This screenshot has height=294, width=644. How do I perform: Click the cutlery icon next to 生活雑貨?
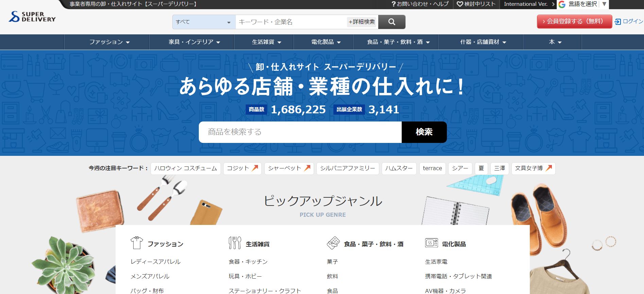click(x=235, y=243)
